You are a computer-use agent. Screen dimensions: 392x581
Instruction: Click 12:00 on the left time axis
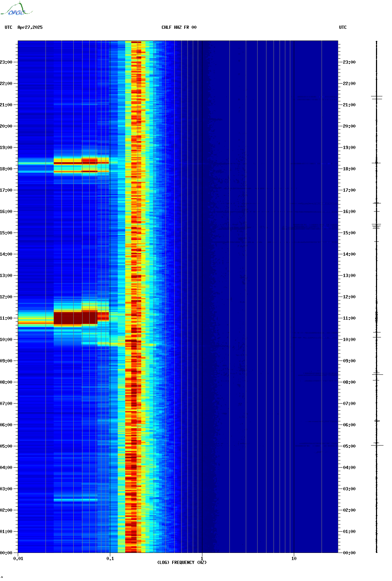(6, 297)
